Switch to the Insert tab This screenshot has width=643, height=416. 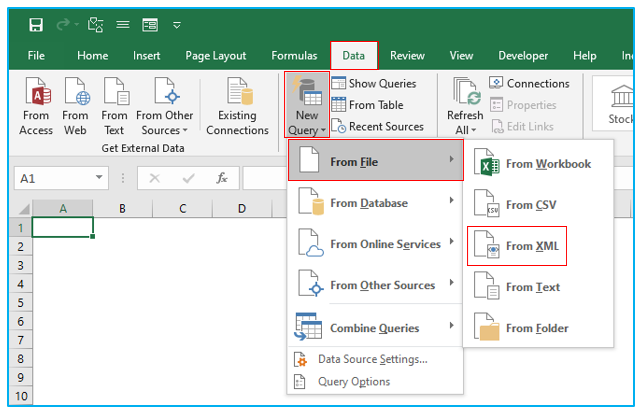click(x=146, y=55)
